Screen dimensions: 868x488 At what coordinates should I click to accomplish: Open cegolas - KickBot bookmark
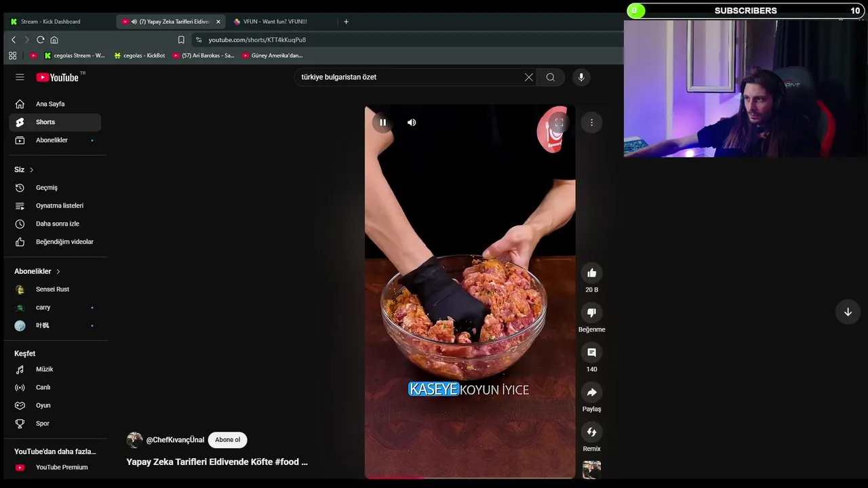pos(140,56)
